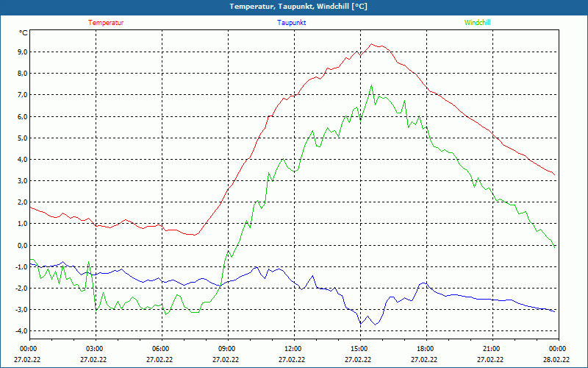Click the "28.02.22" date label
Viewport: 588px width, 368px height.
(x=556, y=359)
